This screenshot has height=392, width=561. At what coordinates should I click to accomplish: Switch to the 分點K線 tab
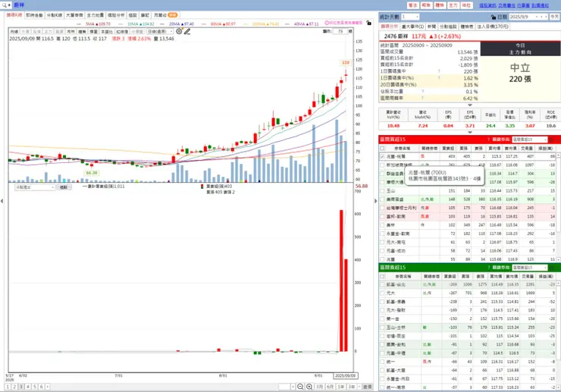55,15
